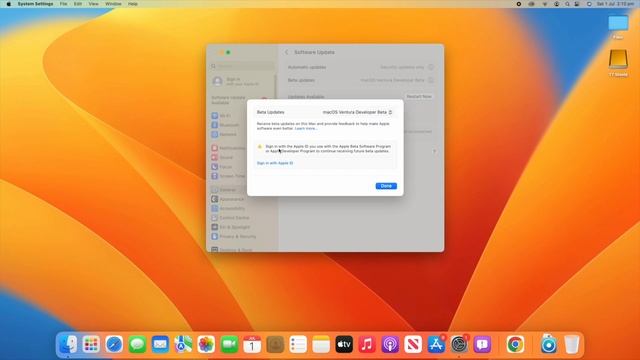Open the File menu
The image size is (640, 360).
(63, 4)
